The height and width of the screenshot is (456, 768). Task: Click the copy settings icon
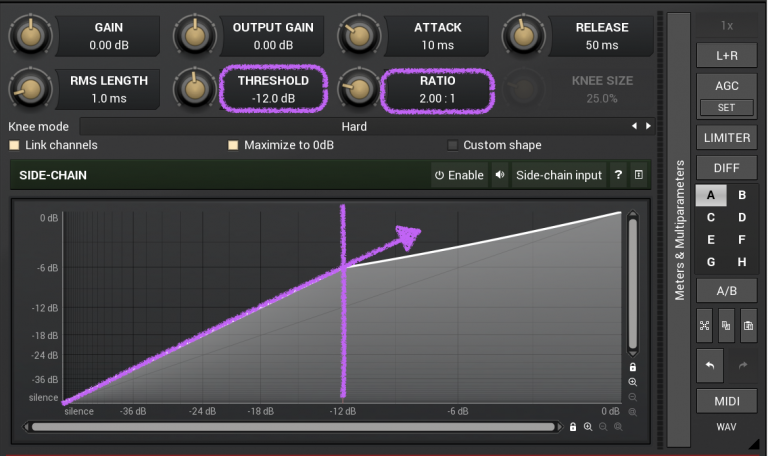(x=726, y=325)
